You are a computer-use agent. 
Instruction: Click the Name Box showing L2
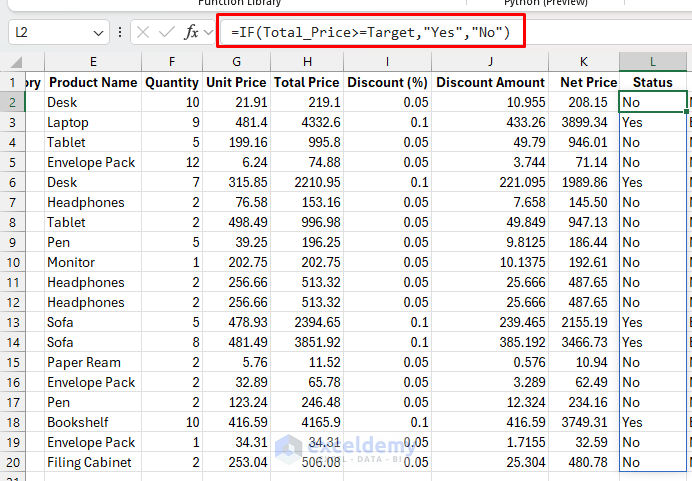(58, 32)
